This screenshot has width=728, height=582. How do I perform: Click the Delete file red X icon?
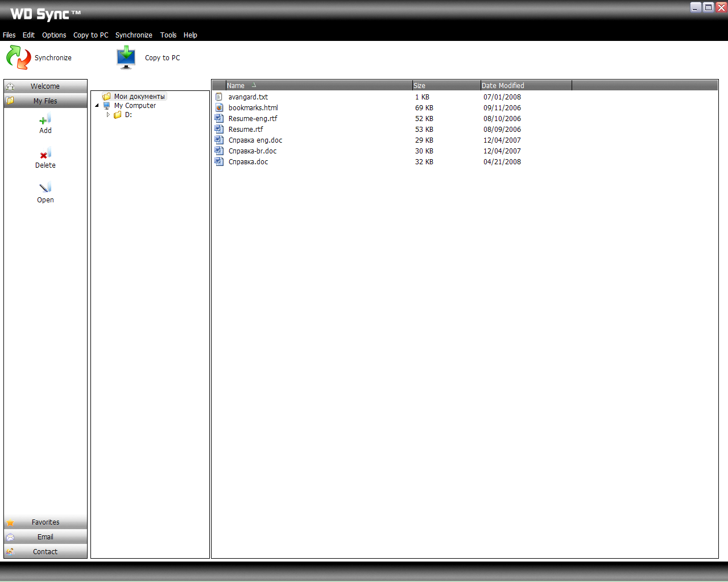coord(45,153)
